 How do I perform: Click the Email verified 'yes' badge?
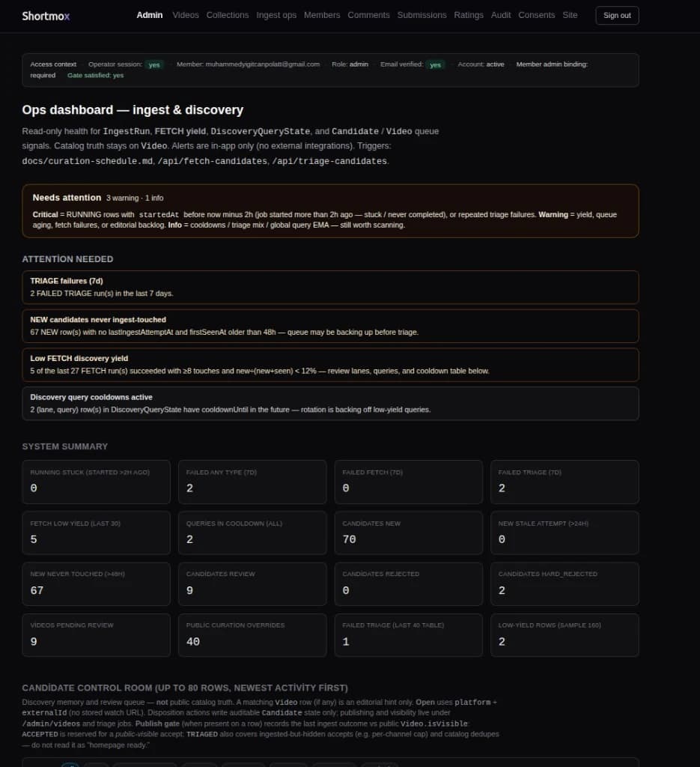(x=436, y=64)
